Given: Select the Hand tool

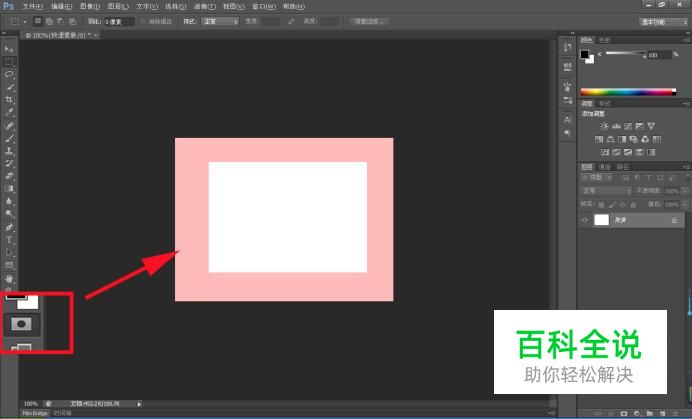Looking at the screenshot, I should [x=9, y=279].
